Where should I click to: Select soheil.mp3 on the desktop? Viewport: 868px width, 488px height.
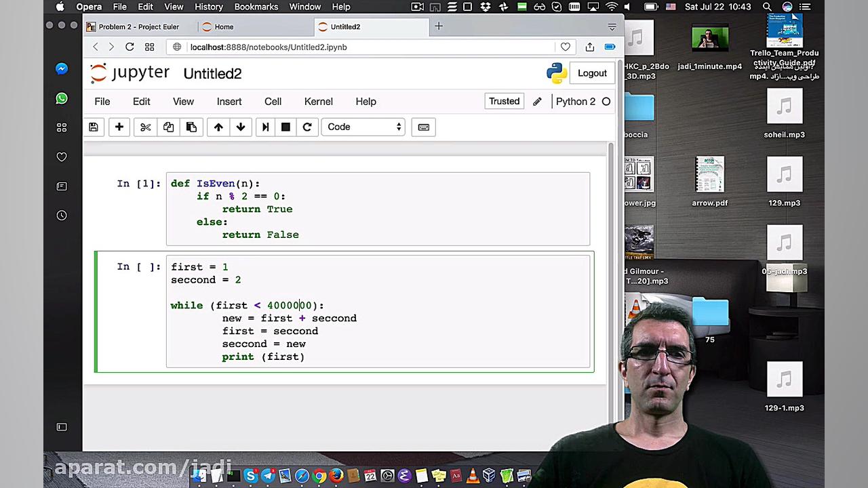[x=785, y=114]
